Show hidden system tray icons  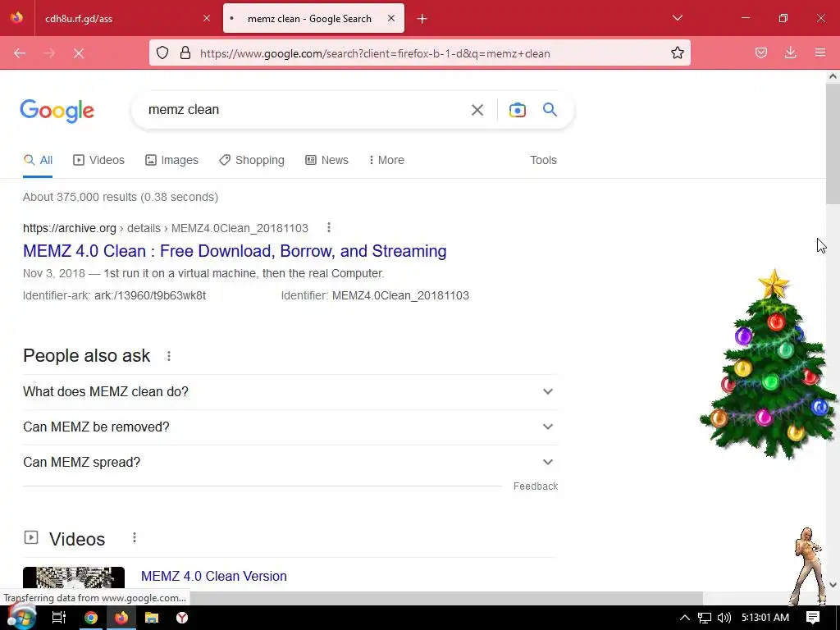(684, 618)
